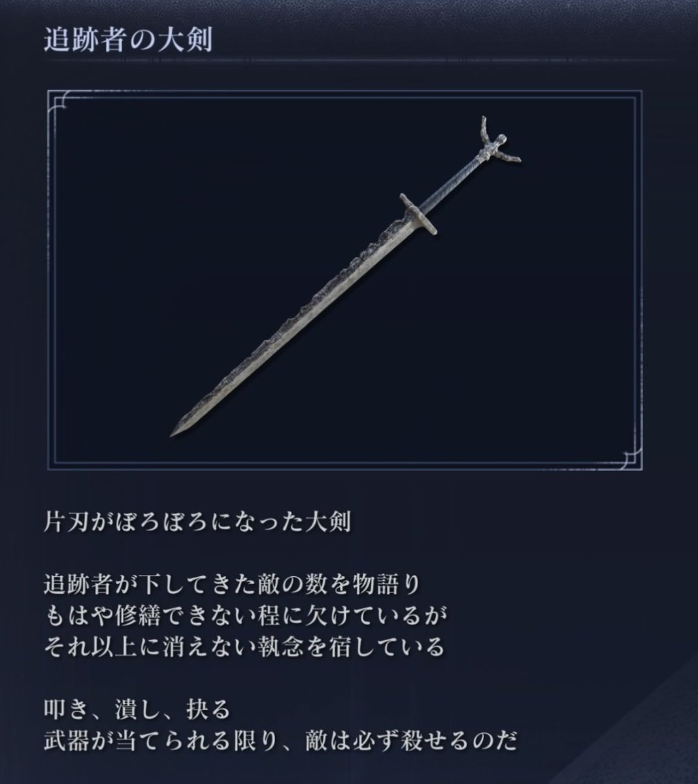Click the line 武器が当てられる限り、敵は必ず殺せるのだ
Viewport: 698px width, 784px height.
click(x=281, y=741)
